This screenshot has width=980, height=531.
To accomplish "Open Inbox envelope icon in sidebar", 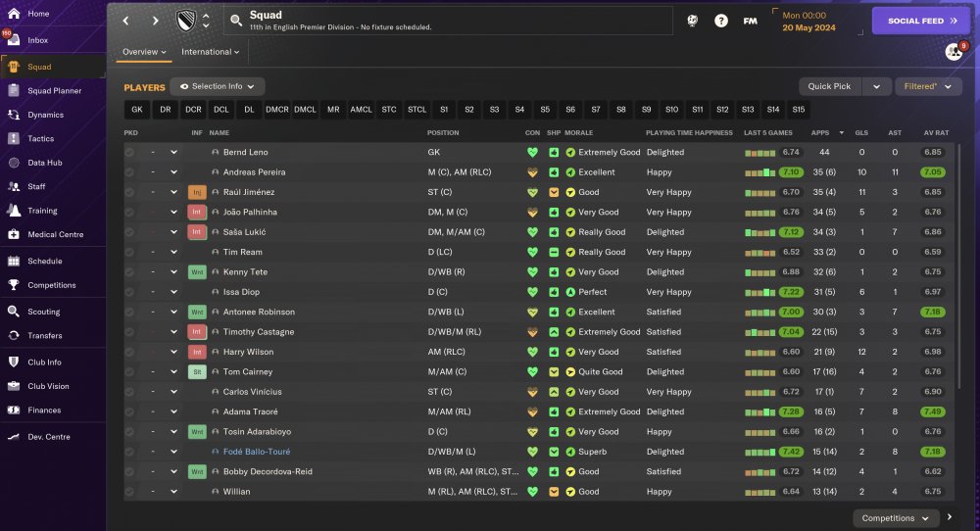I will pos(14,40).
